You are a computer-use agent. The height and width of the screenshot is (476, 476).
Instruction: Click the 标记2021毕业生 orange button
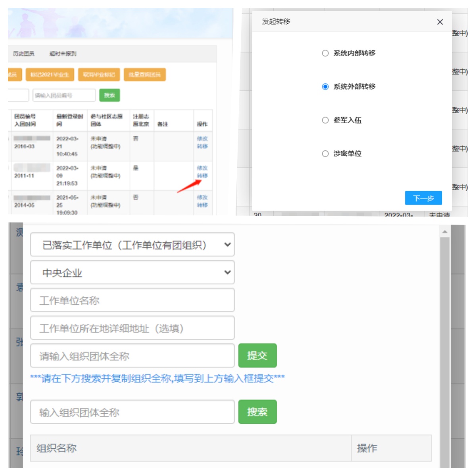pos(50,75)
